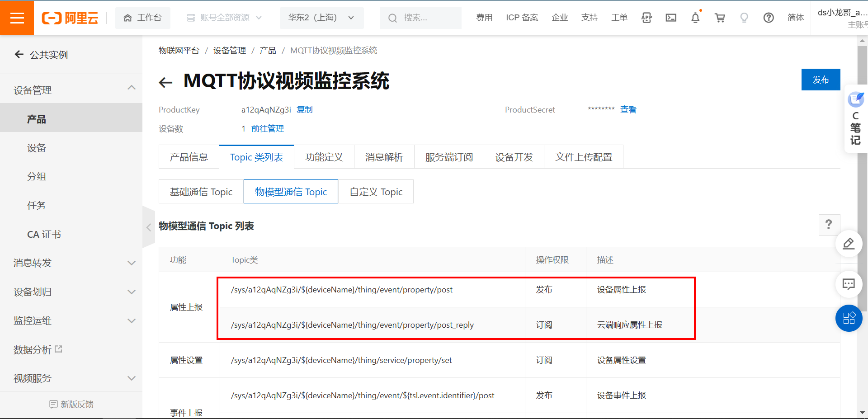Click the floating edit pencil icon
Screen dimensions: 868x419
849,244
